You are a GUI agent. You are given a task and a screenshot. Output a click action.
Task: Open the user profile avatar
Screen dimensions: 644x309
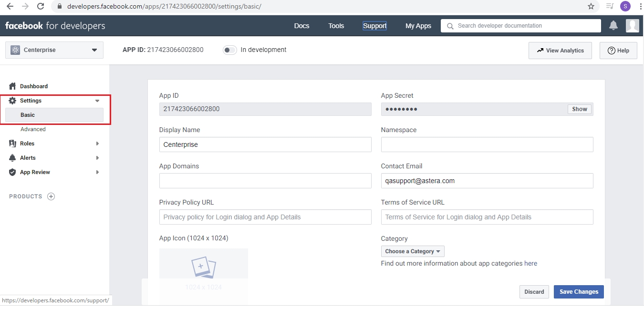click(x=632, y=26)
